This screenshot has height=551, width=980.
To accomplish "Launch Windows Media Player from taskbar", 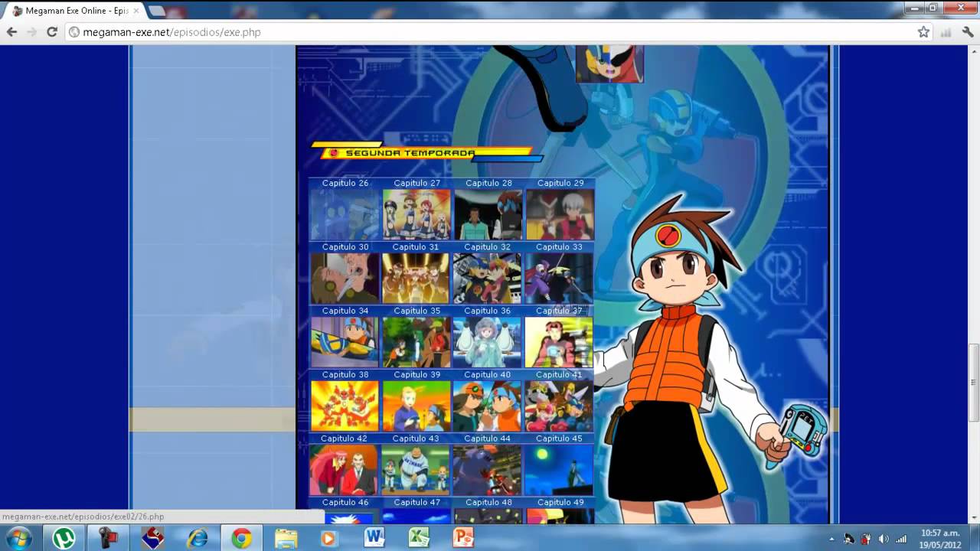I will [x=329, y=538].
